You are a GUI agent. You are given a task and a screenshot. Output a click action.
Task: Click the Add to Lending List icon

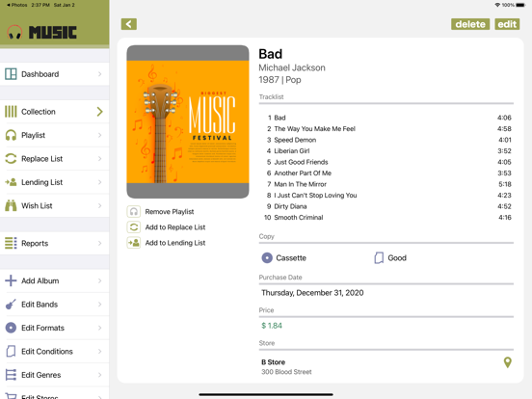134,243
